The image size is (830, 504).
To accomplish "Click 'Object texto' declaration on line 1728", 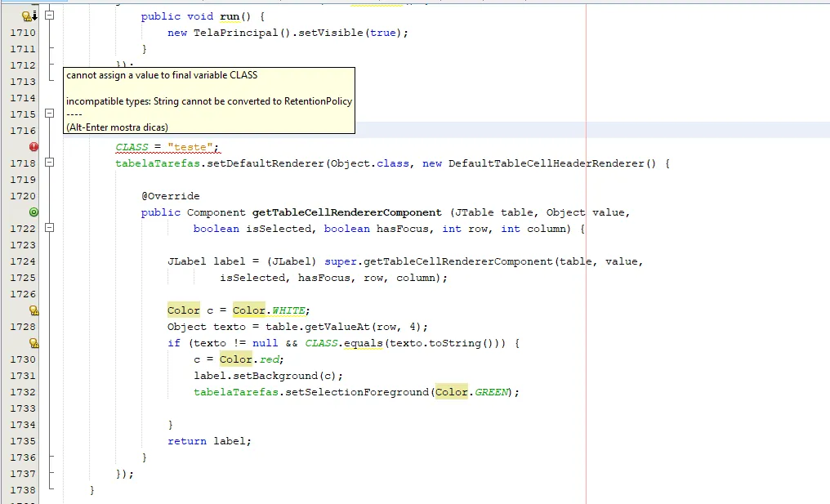I will [x=207, y=327].
